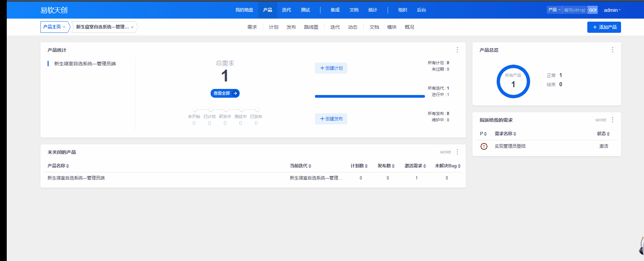Open the 迭代 sub-tab in product menu
This screenshot has width=644, height=261.
click(x=335, y=27)
